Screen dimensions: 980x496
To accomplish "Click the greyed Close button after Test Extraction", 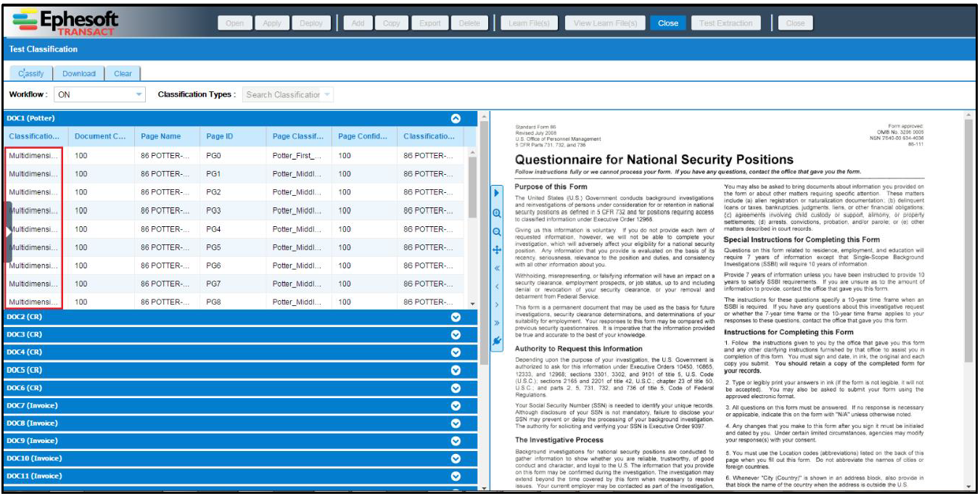I will click(x=796, y=23).
